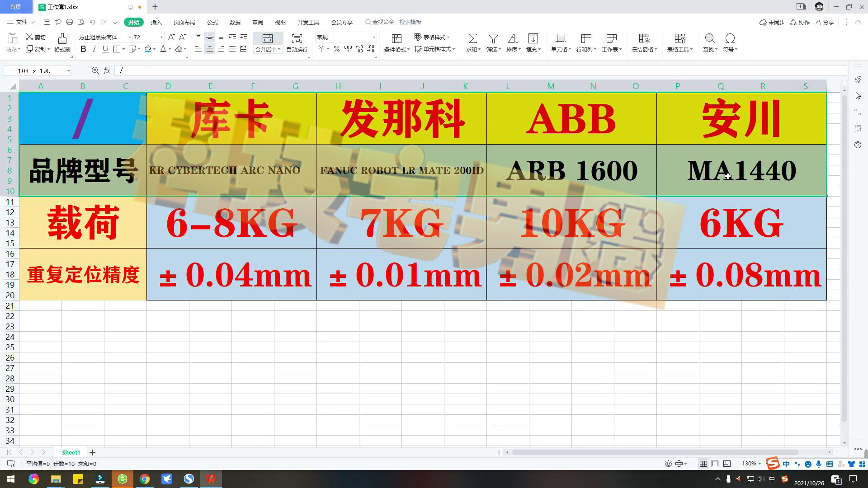
Task: Click the Conditional Formatting (条件格式) icon
Action: [x=396, y=38]
